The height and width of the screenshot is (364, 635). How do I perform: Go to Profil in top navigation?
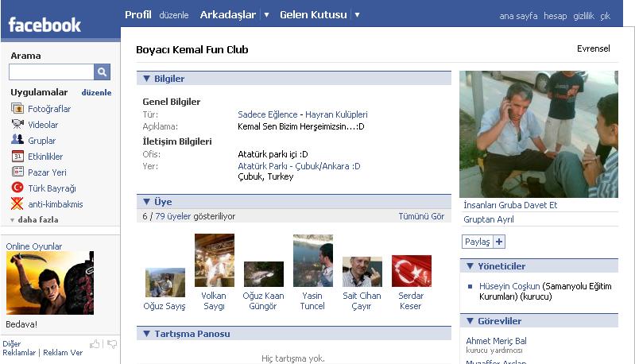(x=138, y=15)
